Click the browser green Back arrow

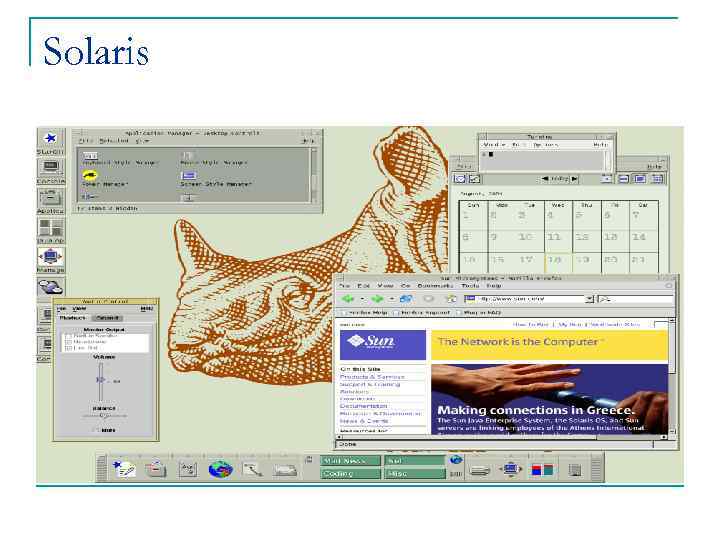[348, 299]
